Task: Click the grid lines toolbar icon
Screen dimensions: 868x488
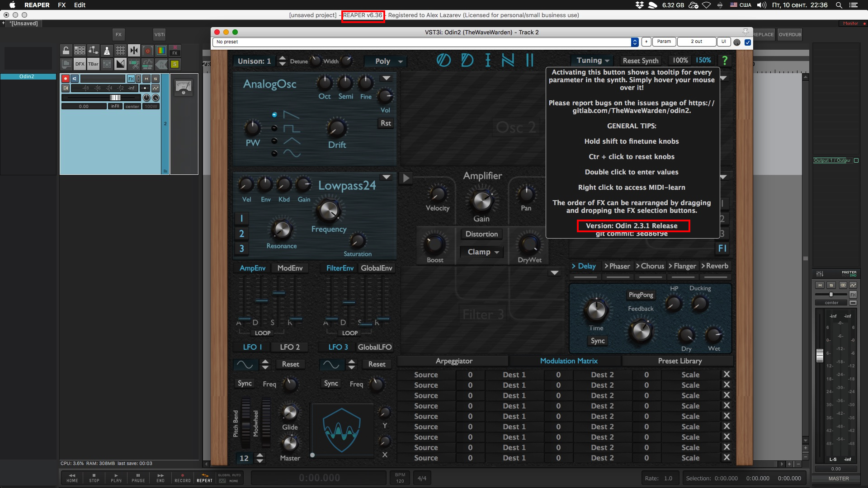Action: pos(120,51)
